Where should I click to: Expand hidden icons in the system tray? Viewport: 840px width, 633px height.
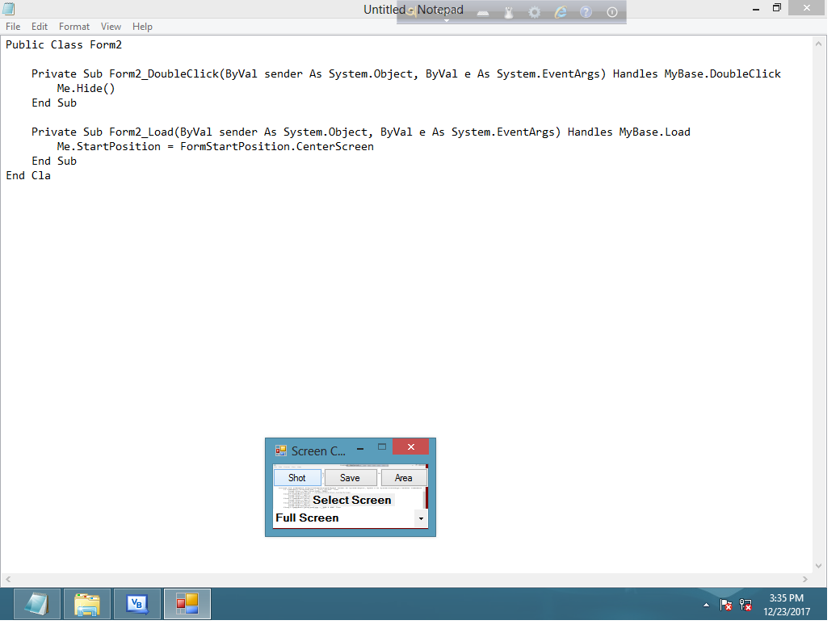click(706, 604)
